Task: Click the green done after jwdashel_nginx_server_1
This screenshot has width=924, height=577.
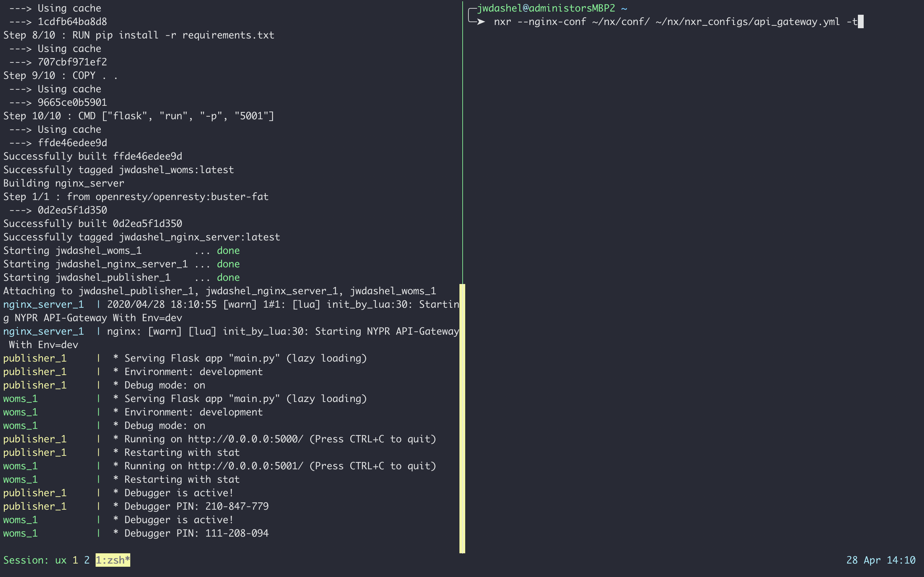Action: [x=228, y=264]
